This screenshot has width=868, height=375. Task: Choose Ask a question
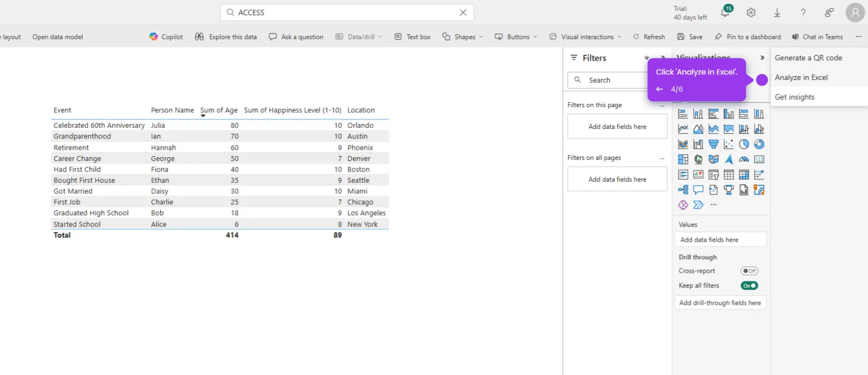(296, 37)
